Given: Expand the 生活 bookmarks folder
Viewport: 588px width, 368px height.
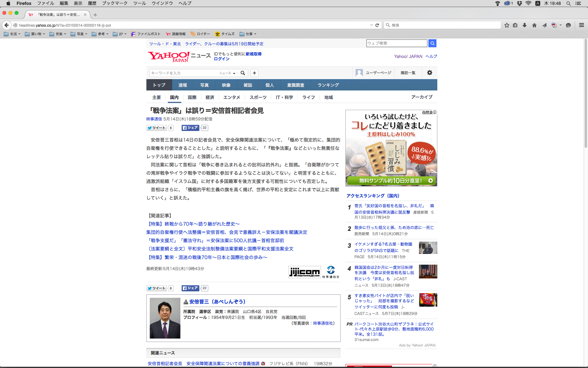Looking at the screenshot, I should 12,34.
